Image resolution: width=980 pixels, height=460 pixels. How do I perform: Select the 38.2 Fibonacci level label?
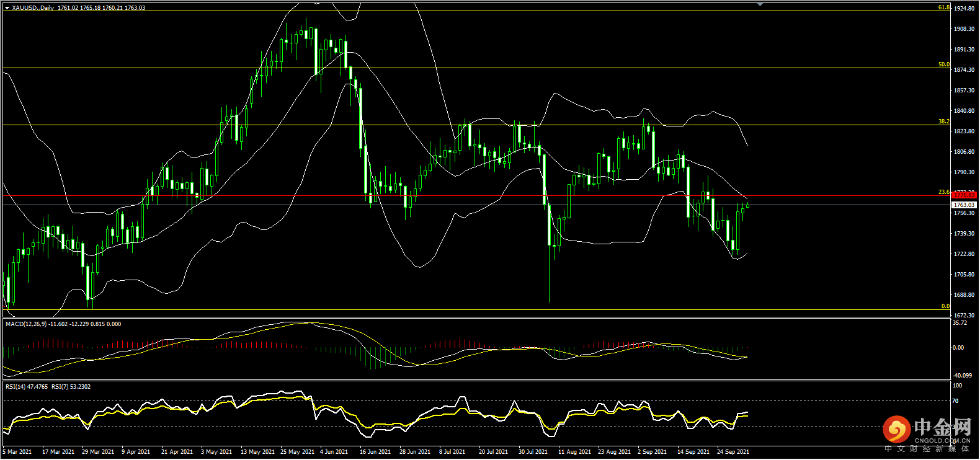coord(943,122)
